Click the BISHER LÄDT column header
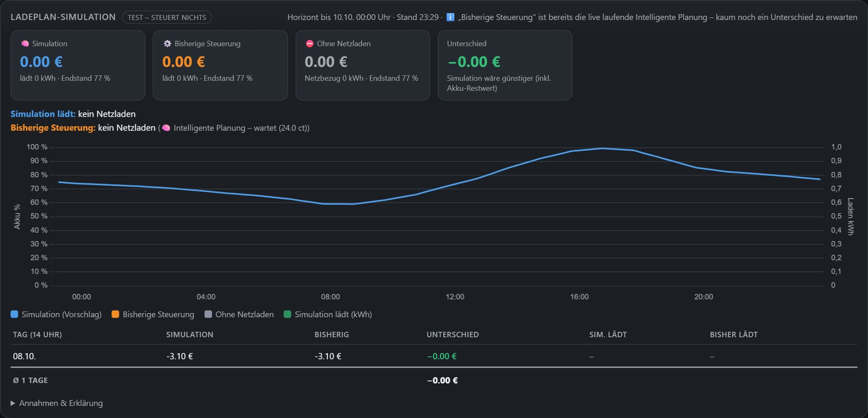The image size is (868, 418). pyautogui.click(x=733, y=334)
